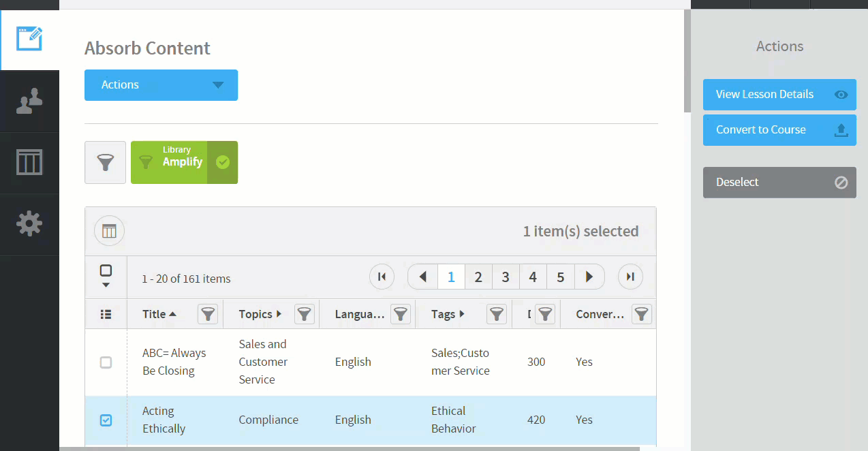This screenshot has height=451, width=868.
Task: Click the add filter funnel button
Action: [105, 162]
